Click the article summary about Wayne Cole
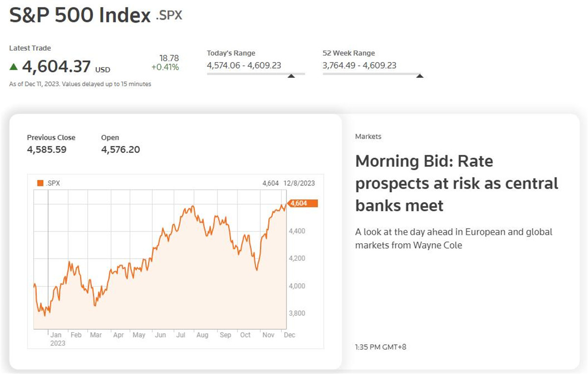Screen dimensions: 588x374 tap(453, 238)
